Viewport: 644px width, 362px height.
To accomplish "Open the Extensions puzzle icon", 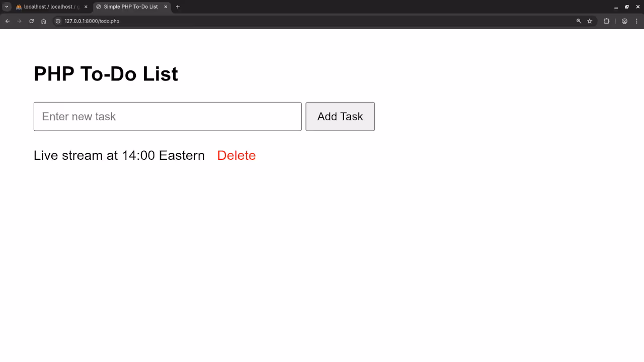I will 606,21.
